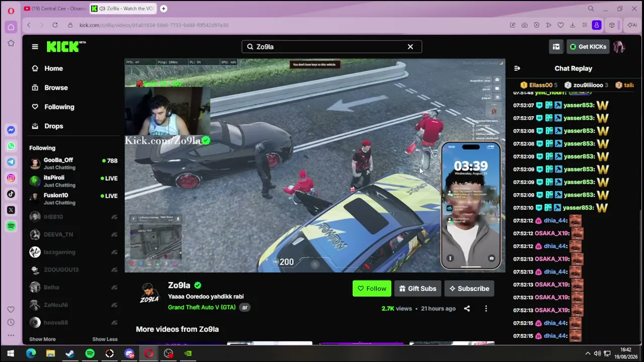Open Grand Theft Auto V category link
Image resolution: width=644 pixels, height=362 pixels.
(202, 307)
